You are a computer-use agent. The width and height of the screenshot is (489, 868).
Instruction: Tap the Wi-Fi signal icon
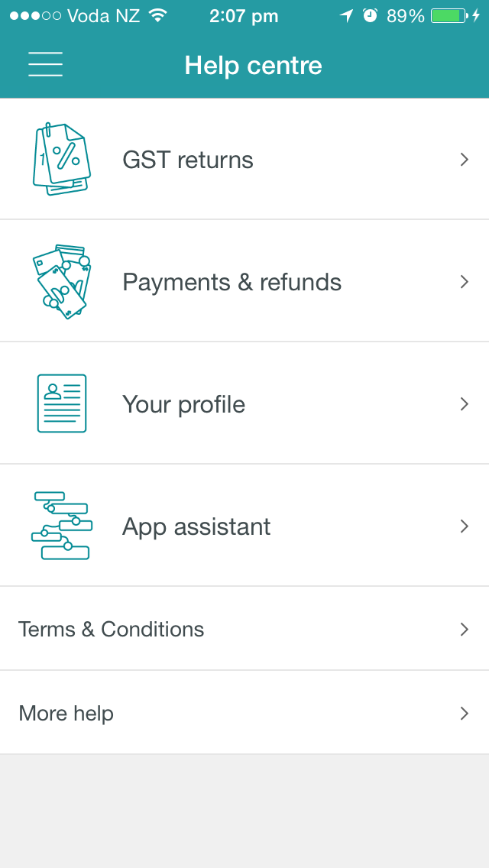tap(158, 15)
